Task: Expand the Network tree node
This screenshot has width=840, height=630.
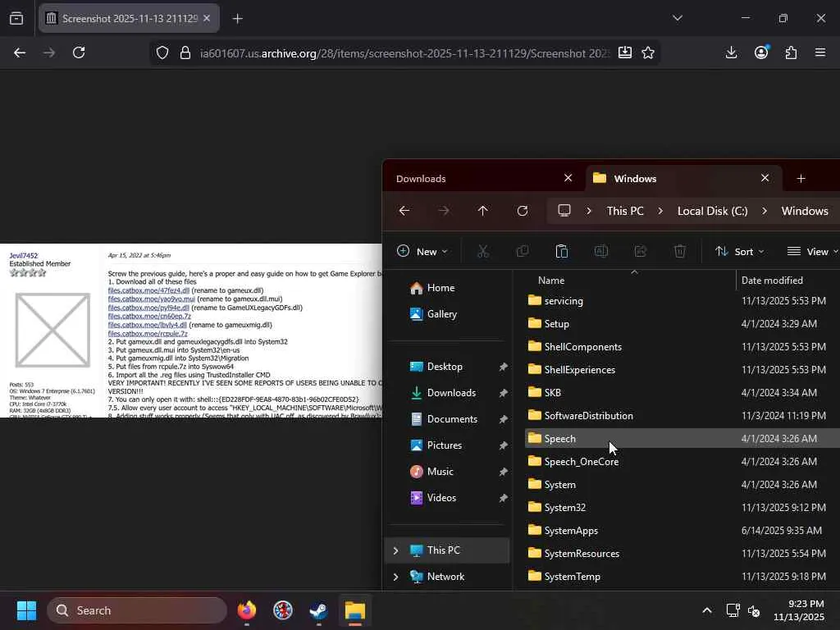Action: [x=395, y=577]
